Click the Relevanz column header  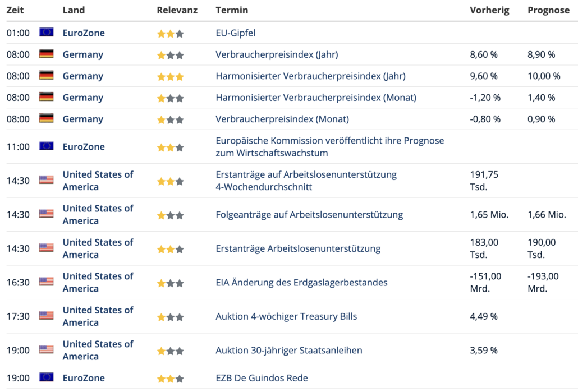point(177,10)
